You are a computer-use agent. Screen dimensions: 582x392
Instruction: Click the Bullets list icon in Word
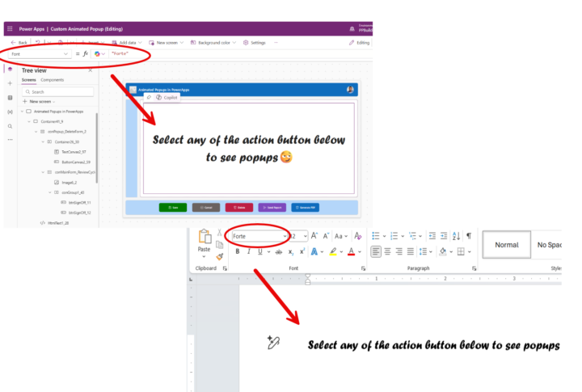pos(376,236)
